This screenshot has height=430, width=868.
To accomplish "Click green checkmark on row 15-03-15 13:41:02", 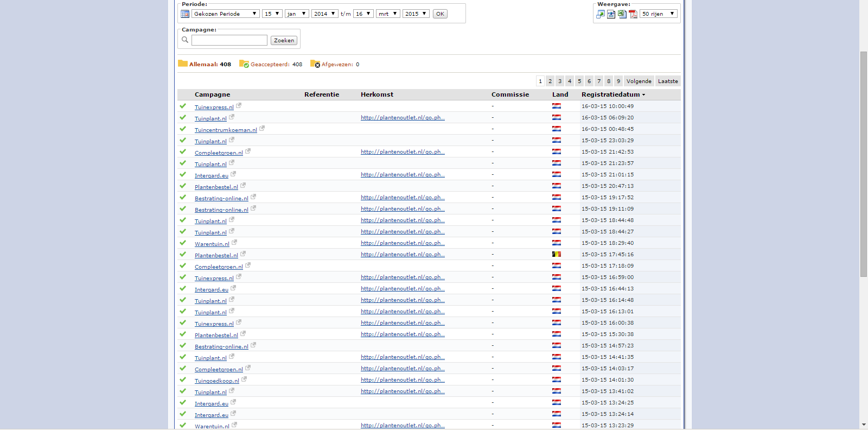I will tap(183, 391).
